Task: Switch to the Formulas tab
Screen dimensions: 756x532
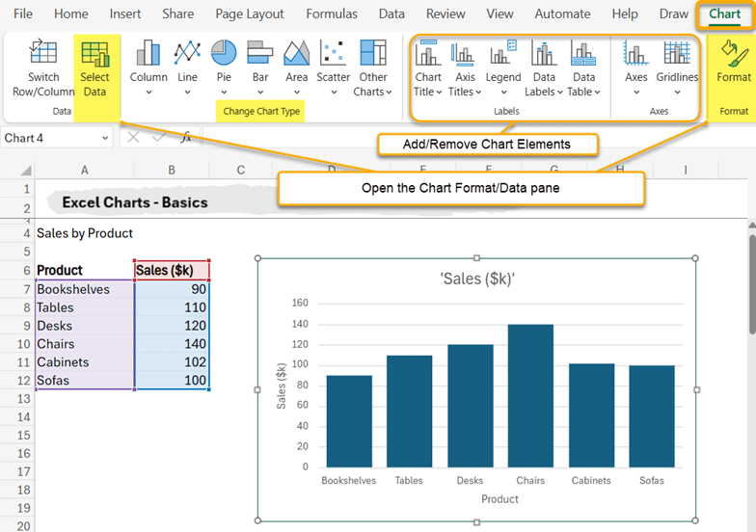Action: (x=332, y=13)
